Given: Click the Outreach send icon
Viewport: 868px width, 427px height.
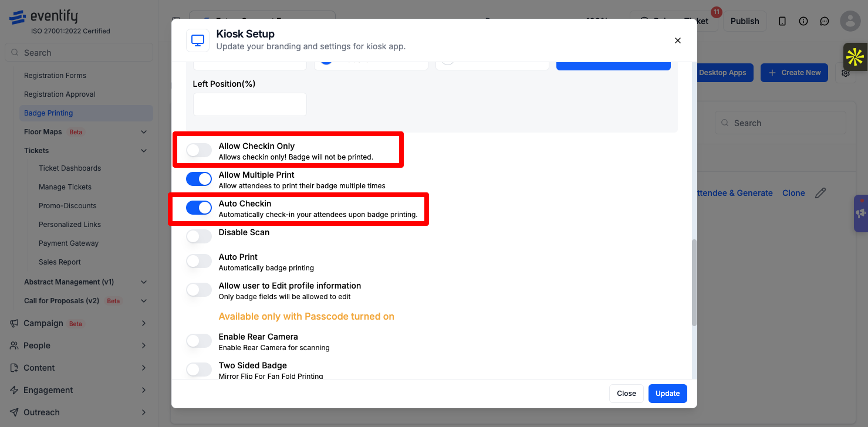Looking at the screenshot, I should [x=14, y=412].
